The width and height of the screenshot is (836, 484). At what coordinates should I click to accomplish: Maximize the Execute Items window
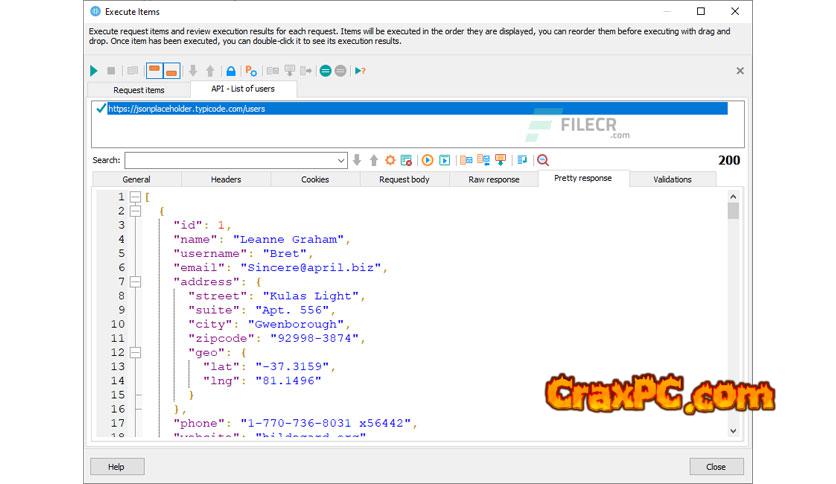click(701, 11)
